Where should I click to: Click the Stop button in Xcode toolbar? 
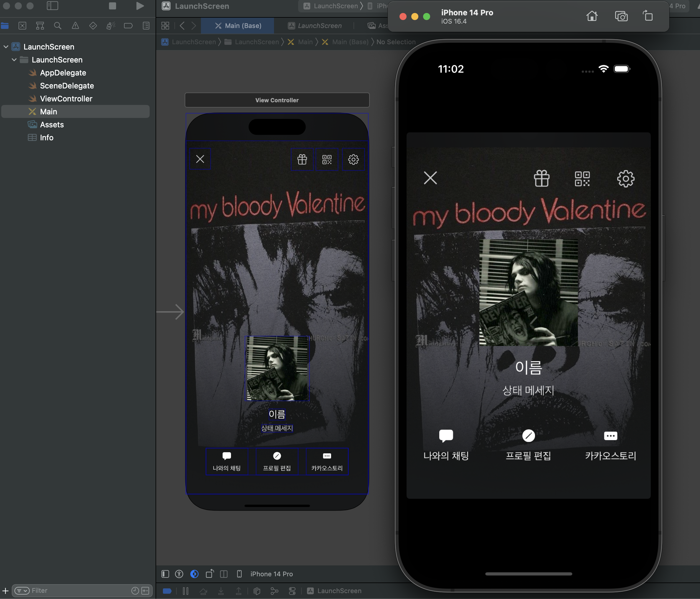(113, 6)
